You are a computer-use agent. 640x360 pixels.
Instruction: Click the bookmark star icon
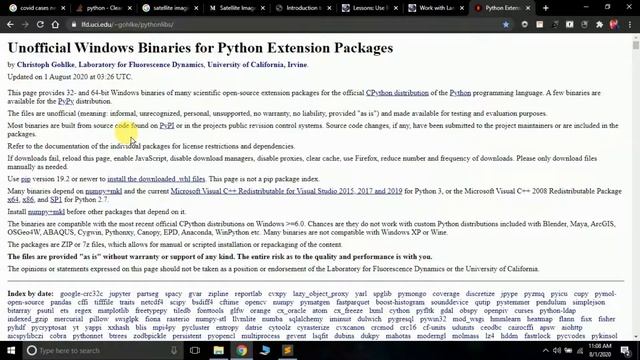pyautogui.click(x=506, y=24)
